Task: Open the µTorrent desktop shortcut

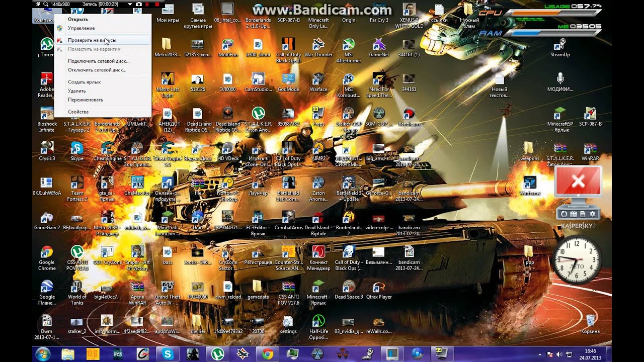Action: coord(46,47)
